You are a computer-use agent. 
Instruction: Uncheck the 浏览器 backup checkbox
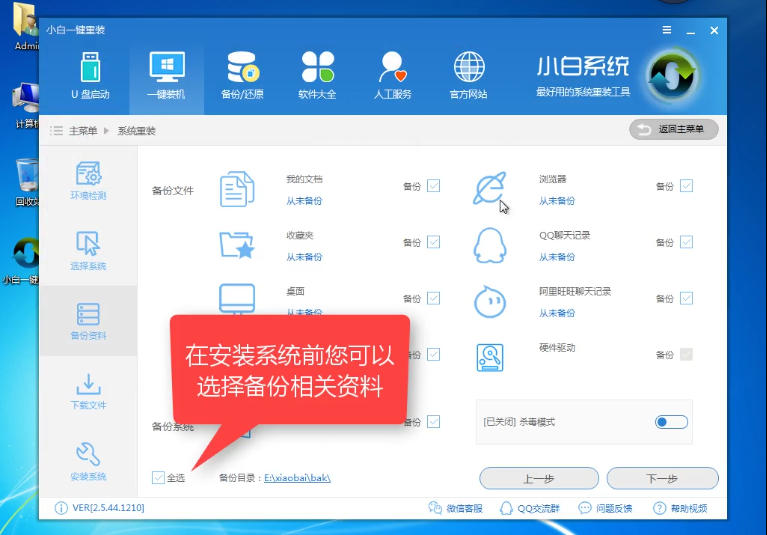coord(686,186)
